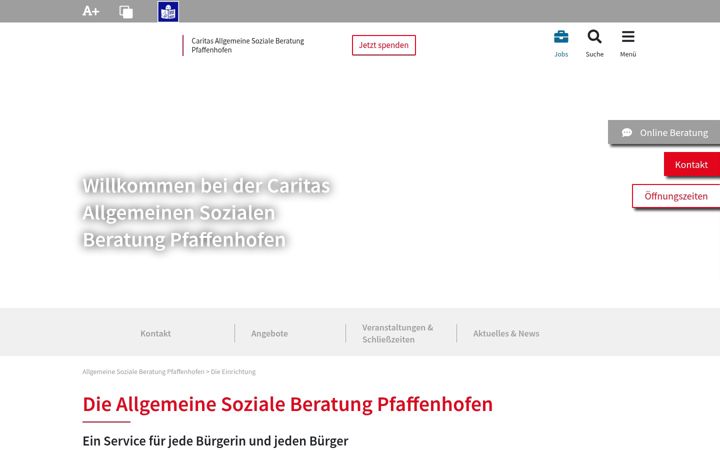Open Aktuelles & News nav item
Viewport: 720px width, 450px height.
(x=506, y=333)
